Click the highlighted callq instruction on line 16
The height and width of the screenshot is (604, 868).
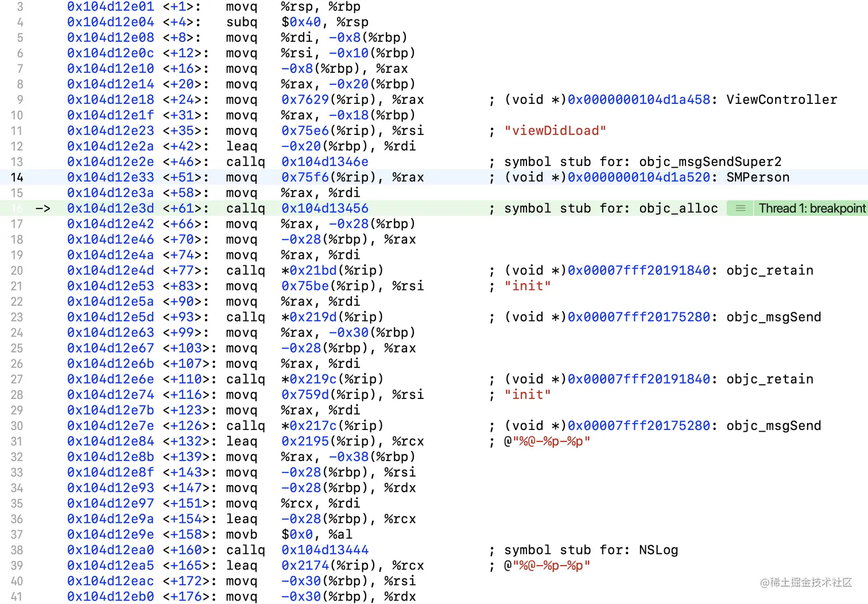[x=245, y=208]
